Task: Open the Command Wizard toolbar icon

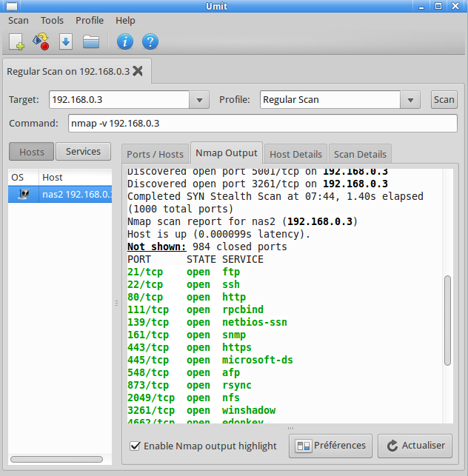Action: coord(41,41)
